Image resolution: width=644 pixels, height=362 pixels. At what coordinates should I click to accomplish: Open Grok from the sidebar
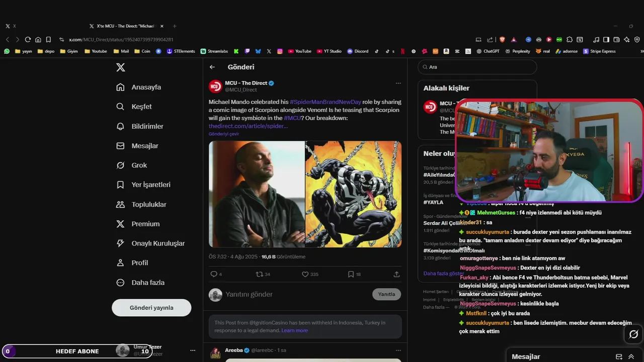131,165
